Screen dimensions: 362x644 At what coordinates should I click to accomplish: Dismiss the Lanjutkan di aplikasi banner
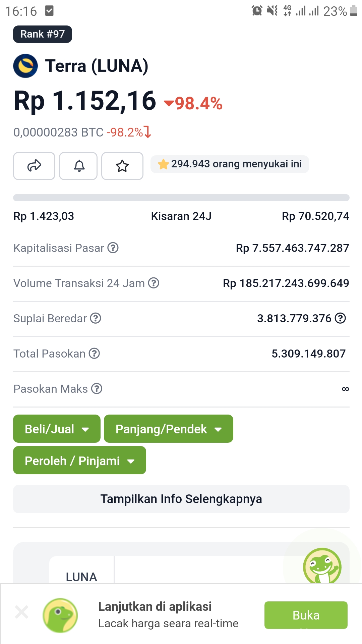point(22,612)
